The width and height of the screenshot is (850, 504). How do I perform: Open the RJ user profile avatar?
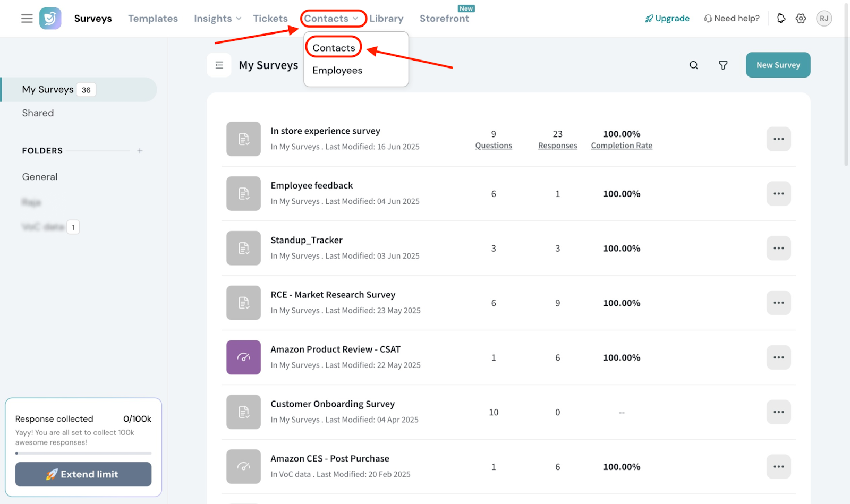[x=823, y=19]
